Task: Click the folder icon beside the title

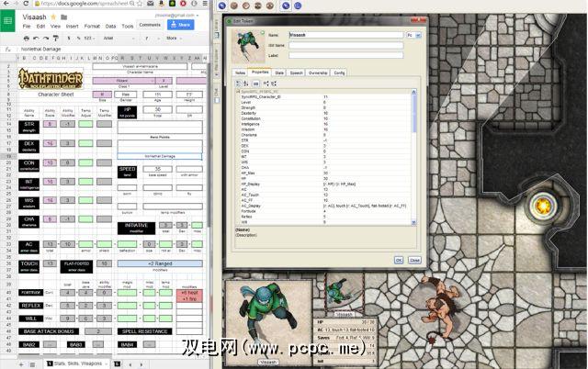Action: 62,17
